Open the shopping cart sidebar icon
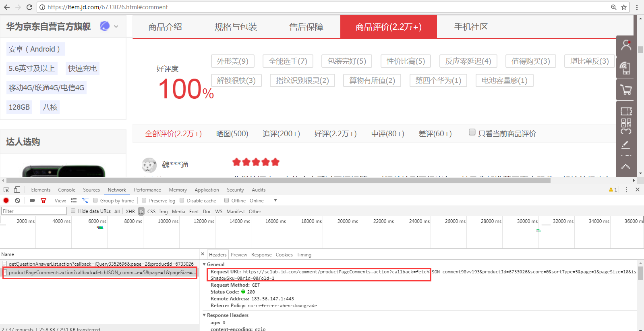Image resolution: width=644 pixels, height=331 pixels. [x=626, y=90]
